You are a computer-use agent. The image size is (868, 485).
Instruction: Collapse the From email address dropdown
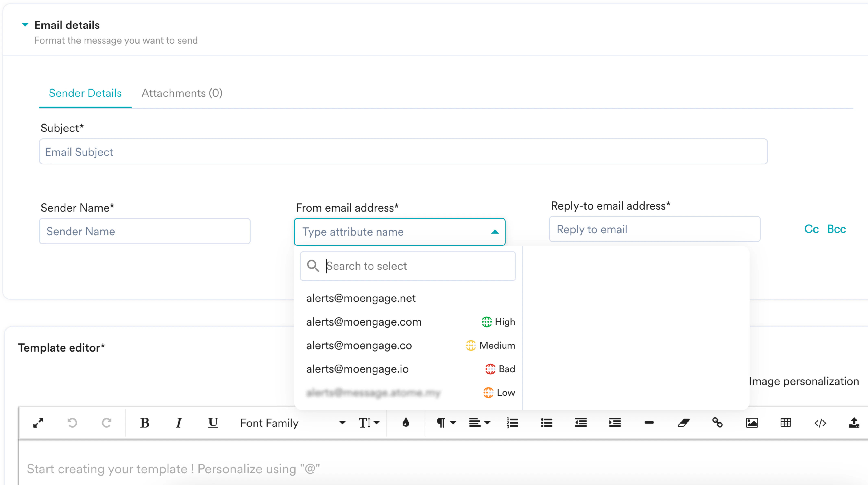click(495, 232)
